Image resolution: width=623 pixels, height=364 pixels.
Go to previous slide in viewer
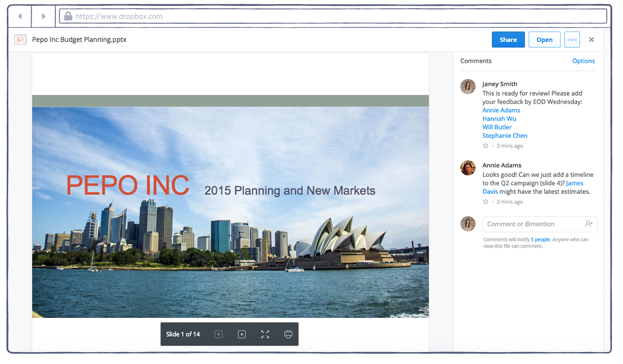pos(219,334)
